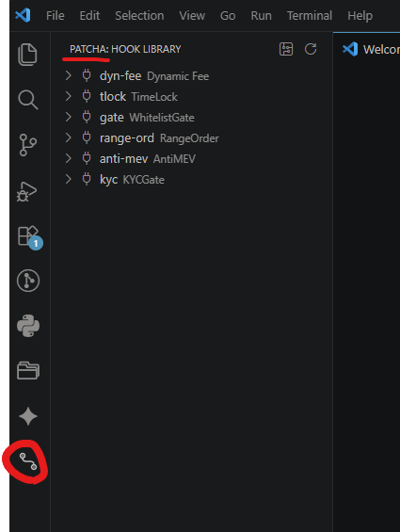Select the dyn-fee Dynamic Fee row

tap(192, 76)
